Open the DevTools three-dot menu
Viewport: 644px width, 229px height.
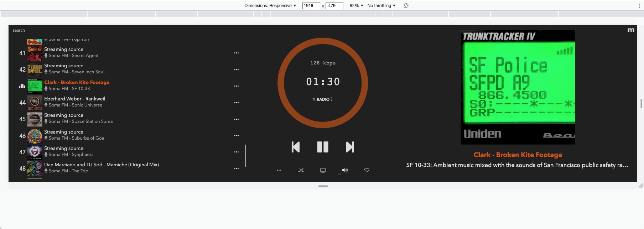click(x=639, y=6)
